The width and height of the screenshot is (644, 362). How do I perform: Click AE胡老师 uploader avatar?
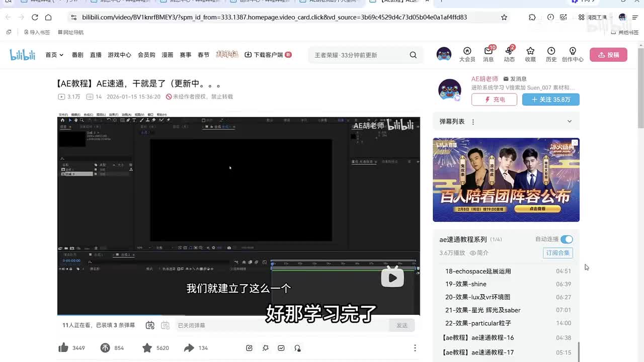449,90
